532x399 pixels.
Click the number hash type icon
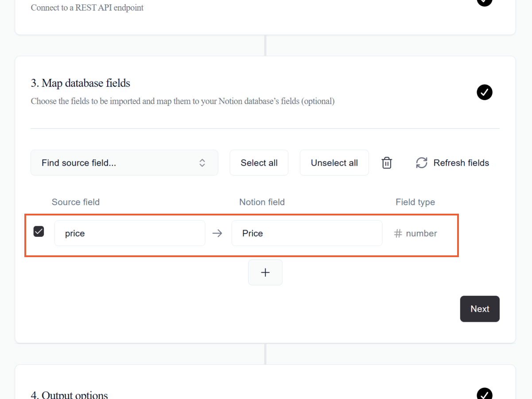[x=398, y=233]
